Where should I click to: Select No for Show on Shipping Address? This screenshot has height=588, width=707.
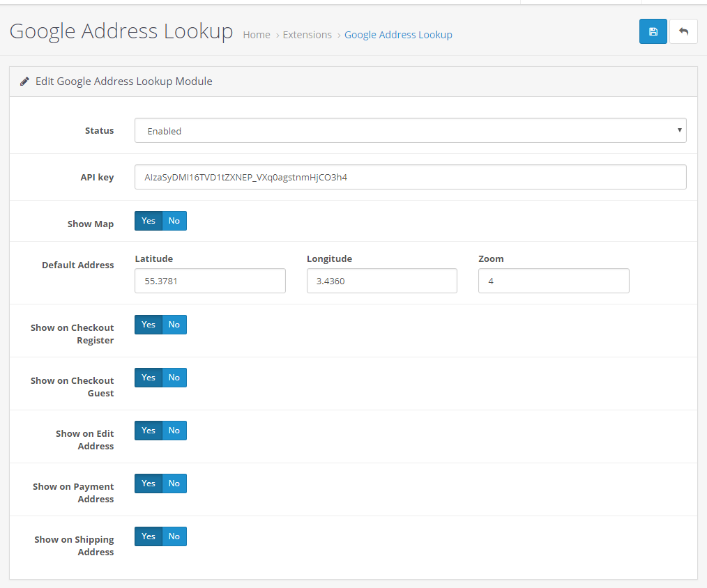[174, 536]
